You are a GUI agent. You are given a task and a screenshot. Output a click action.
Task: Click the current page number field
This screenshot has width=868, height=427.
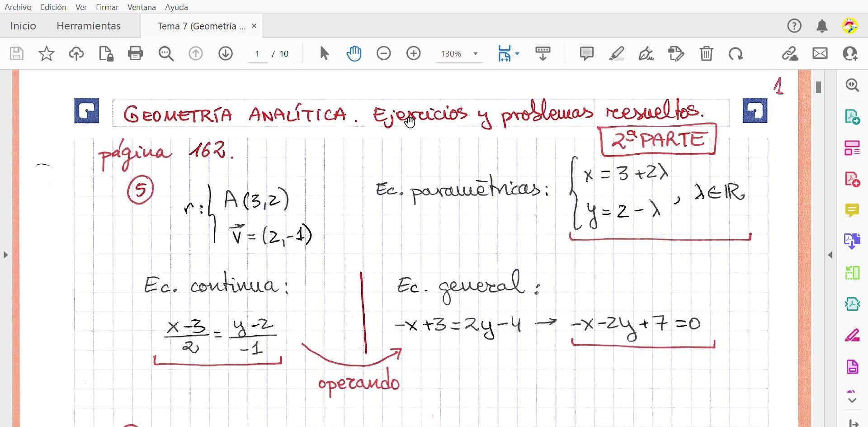257,54
